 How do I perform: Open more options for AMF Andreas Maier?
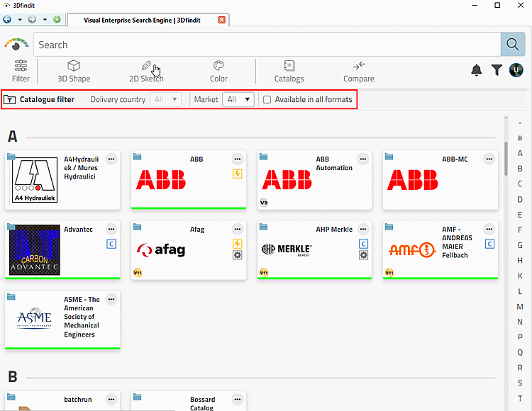[x=489, y=229]
